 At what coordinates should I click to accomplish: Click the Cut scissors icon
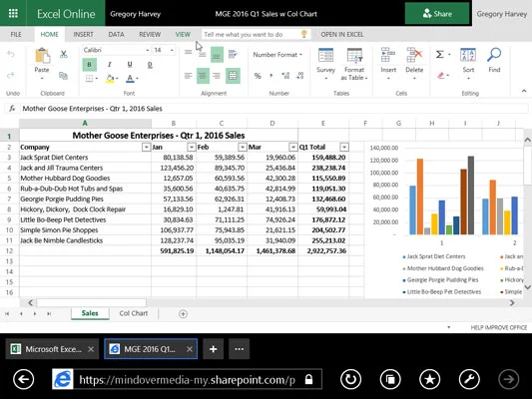click(x=64, y=54)
